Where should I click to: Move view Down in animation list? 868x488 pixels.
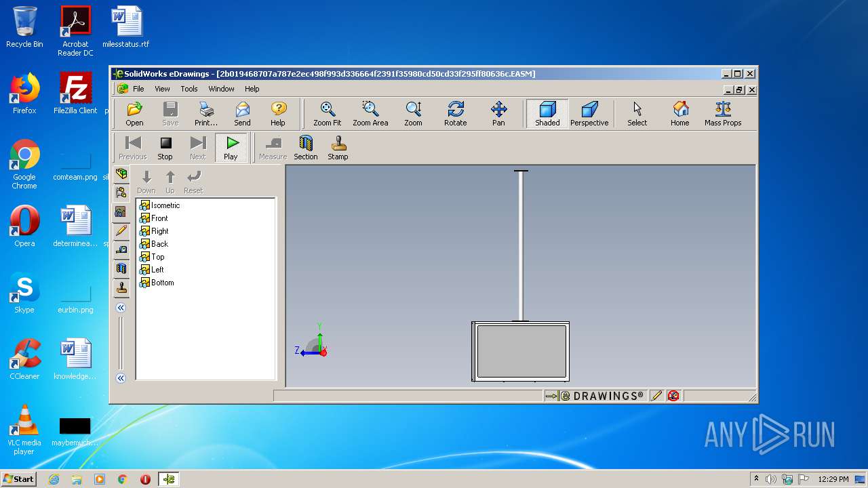pyautogui.click(x=146, y=182)
